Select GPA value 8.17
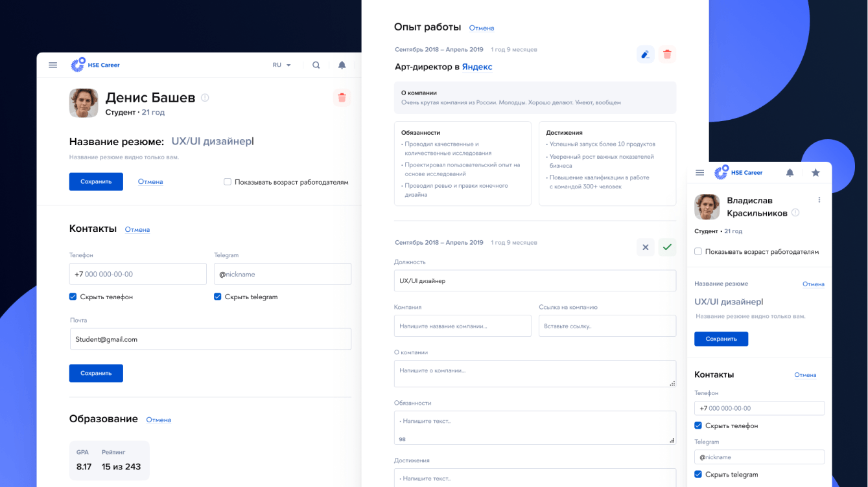The image size is (868, 487). click(x=84, y=466)
